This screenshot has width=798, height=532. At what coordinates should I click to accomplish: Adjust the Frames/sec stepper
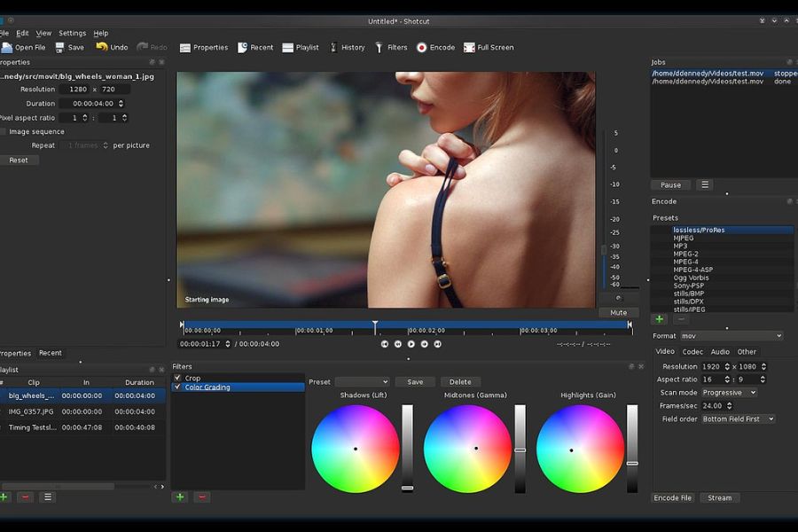point(730,406)
